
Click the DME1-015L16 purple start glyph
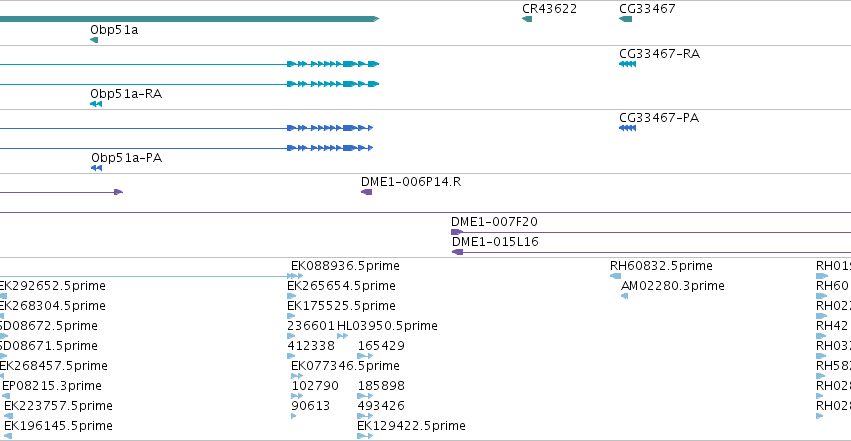click(x=458, y=252)
